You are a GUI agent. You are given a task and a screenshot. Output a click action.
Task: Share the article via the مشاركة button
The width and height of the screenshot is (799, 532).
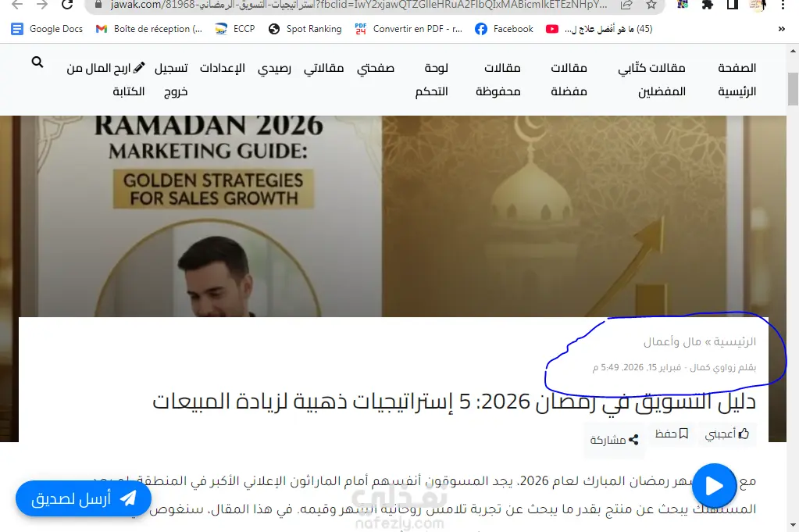tap(614, 440)
